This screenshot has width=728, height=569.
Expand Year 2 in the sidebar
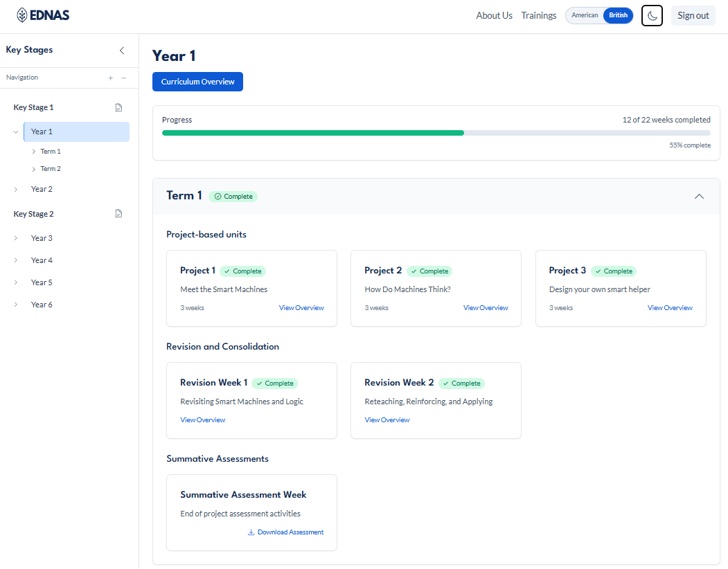click(x=16, y=188)
